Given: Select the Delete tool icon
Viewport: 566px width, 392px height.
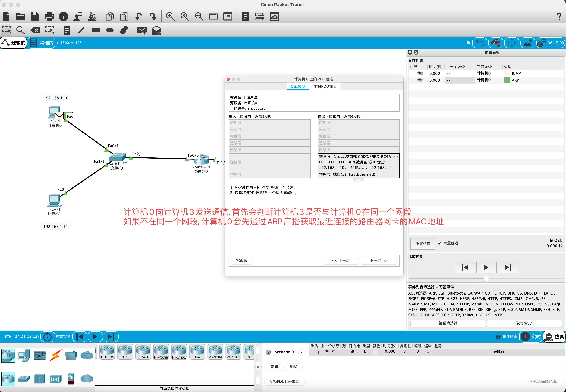Looking at the screenshot, I should pyautogui.click(x=35, y=30).
